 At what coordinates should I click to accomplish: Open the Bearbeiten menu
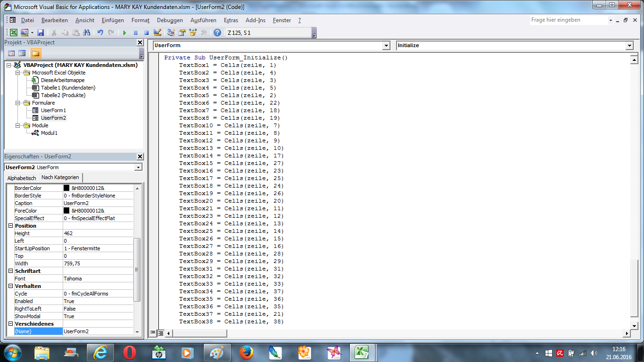click(55, 20)
